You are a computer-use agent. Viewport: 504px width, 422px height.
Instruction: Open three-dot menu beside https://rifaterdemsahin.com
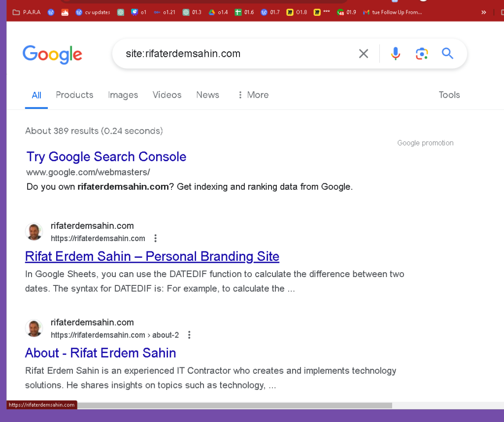(x=156, y=238)
